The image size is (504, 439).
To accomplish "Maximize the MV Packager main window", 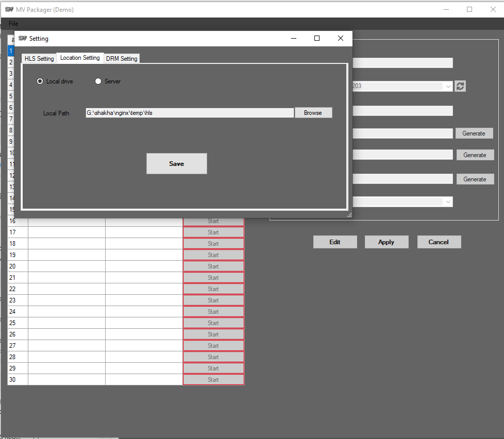I will click(469, 9).
